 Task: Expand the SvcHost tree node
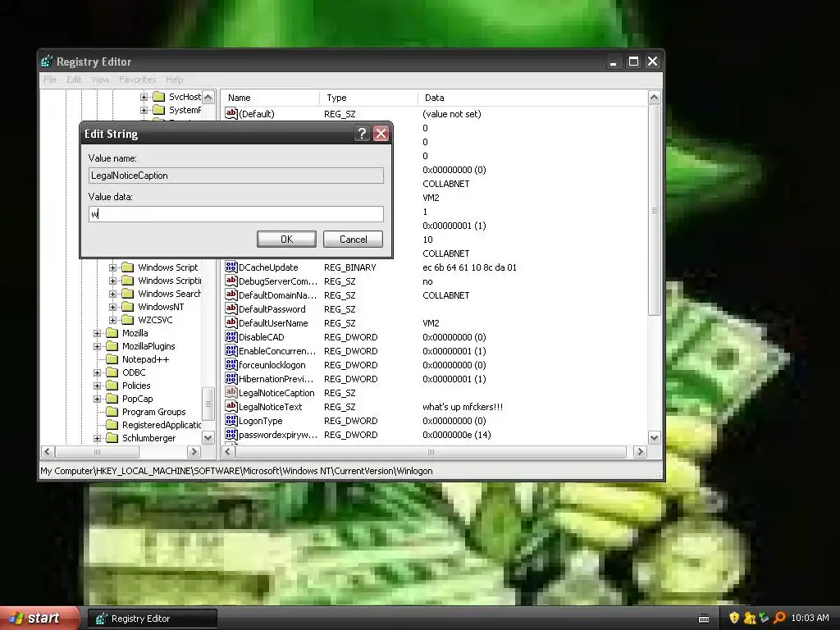coord(144,97)
